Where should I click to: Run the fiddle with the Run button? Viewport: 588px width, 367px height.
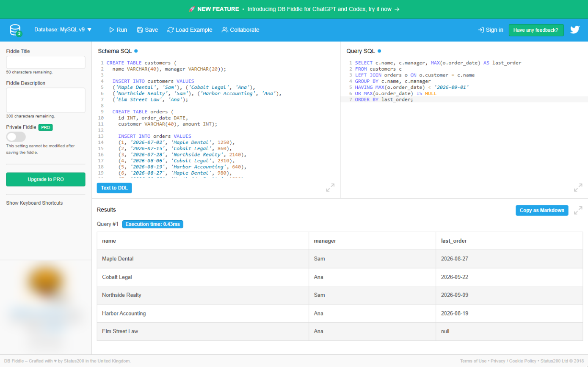[118, 30]
